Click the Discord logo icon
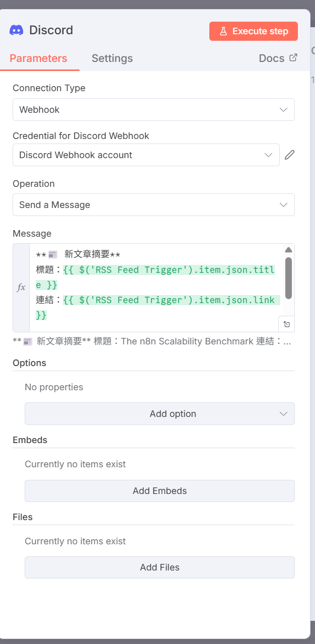This screenshot has height=644, width=315. point(16,30)
